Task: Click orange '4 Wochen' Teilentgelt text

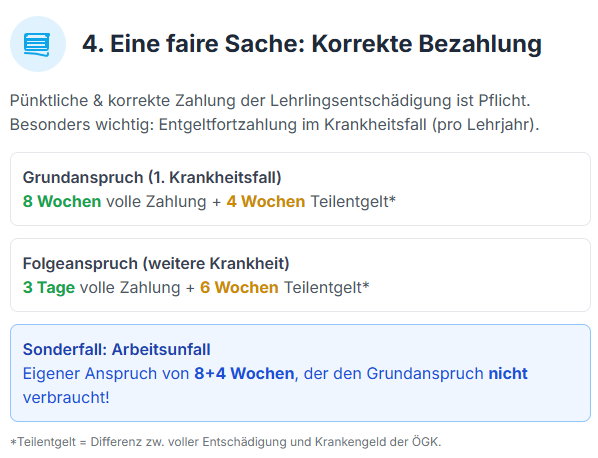Action: coord(266,201)
